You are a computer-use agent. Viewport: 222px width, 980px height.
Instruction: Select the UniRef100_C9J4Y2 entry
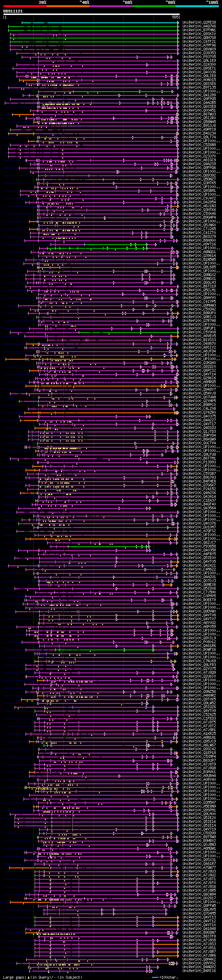(199, 198)
